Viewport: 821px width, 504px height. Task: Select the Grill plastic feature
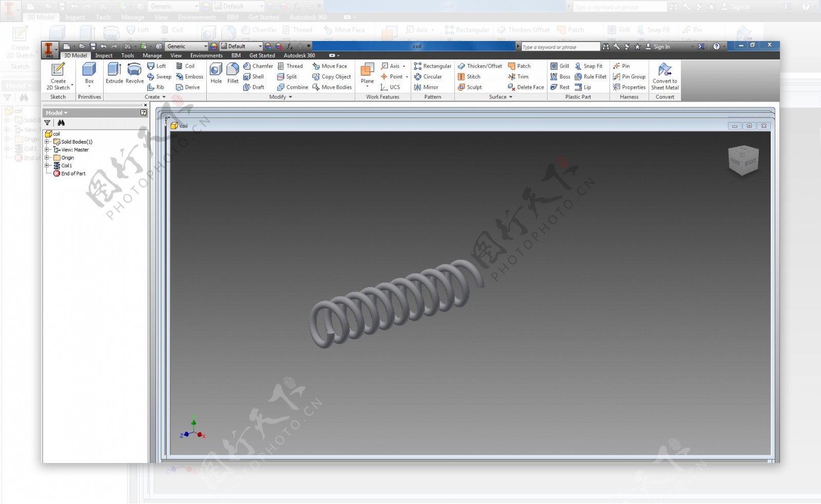coord(560,66)
